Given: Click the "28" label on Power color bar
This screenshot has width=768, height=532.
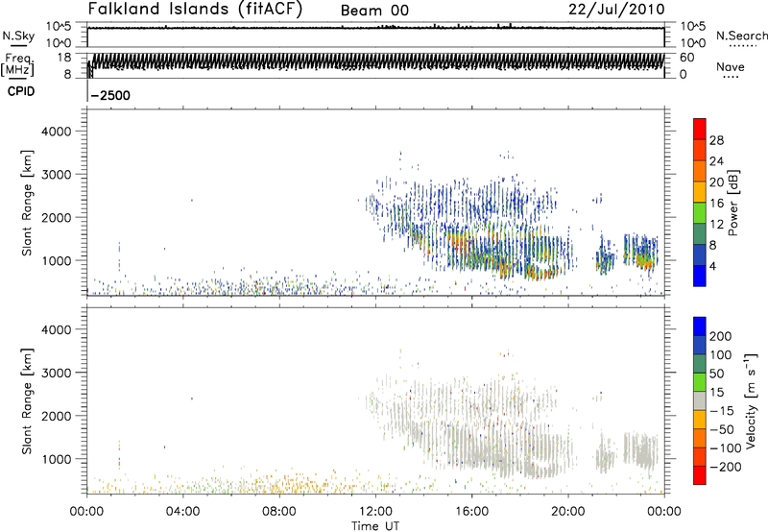Looking at the screenshot, I should point(716,140).
